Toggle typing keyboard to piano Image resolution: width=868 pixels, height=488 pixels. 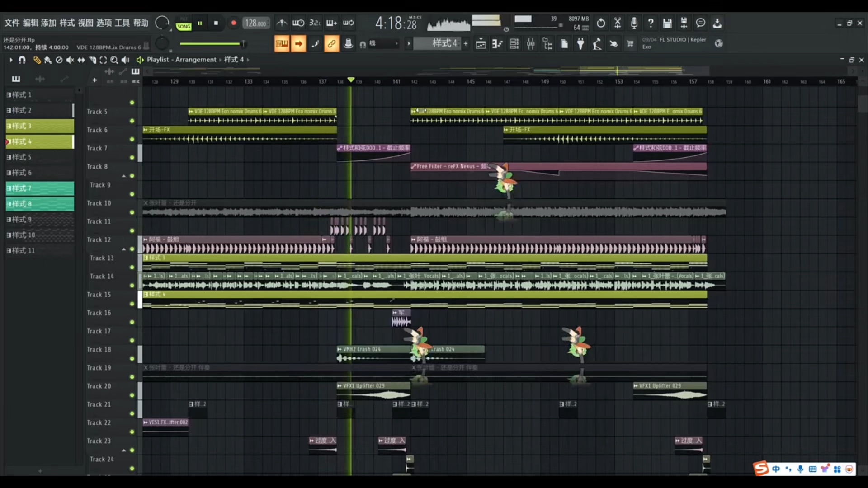pyautogui.click(x=282, y=44)
